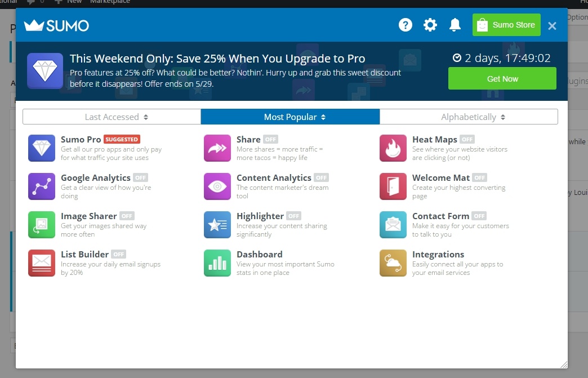
Task: Open the notifications bell icon
Action: coord(455,25)
